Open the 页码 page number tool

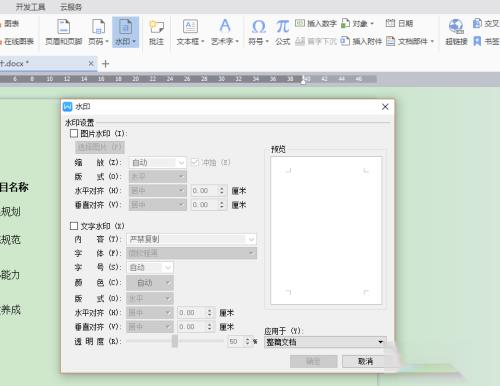pos(98,32)
